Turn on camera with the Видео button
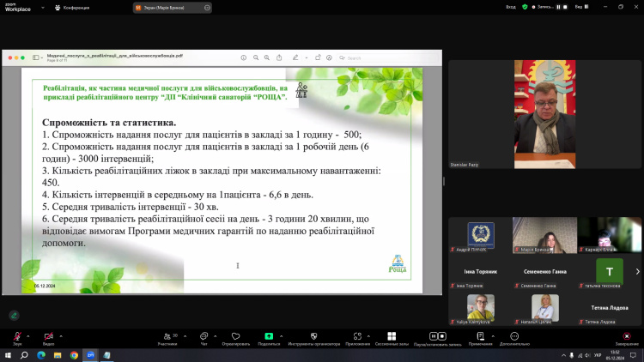Image resolution: width=644 pixels, height=362 pixels. pos(48,338)
